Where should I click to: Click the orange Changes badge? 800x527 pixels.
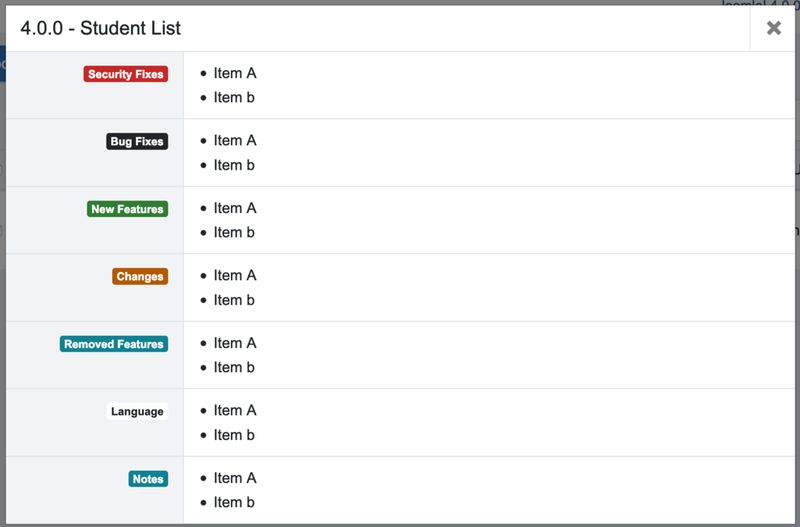(x=140, y=277)
